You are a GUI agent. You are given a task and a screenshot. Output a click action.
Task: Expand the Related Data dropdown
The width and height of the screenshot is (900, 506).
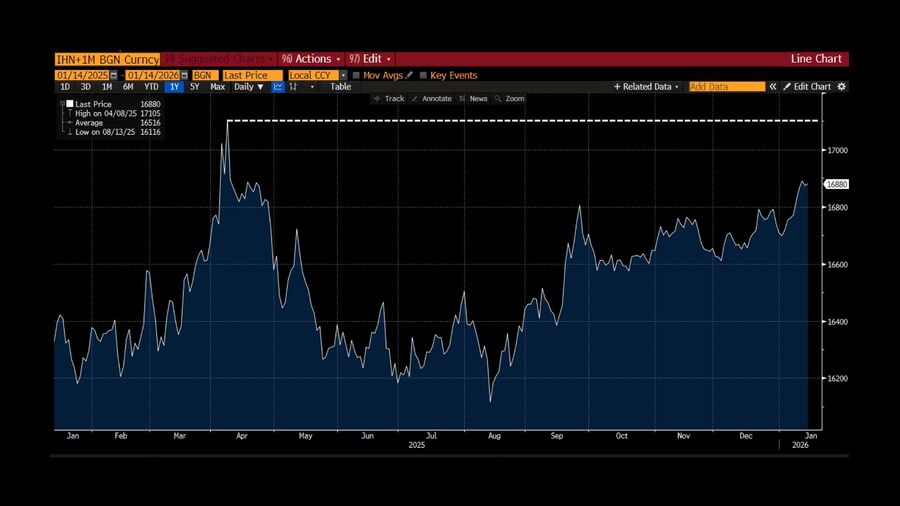tap(646, 87)
